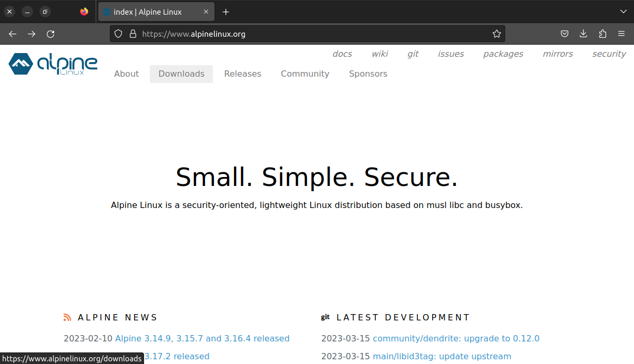Viewport: 634px width, 364px height.
Task: Click the orange RSS feed icon
Action: pyautogui.click(x=67, y=317)
